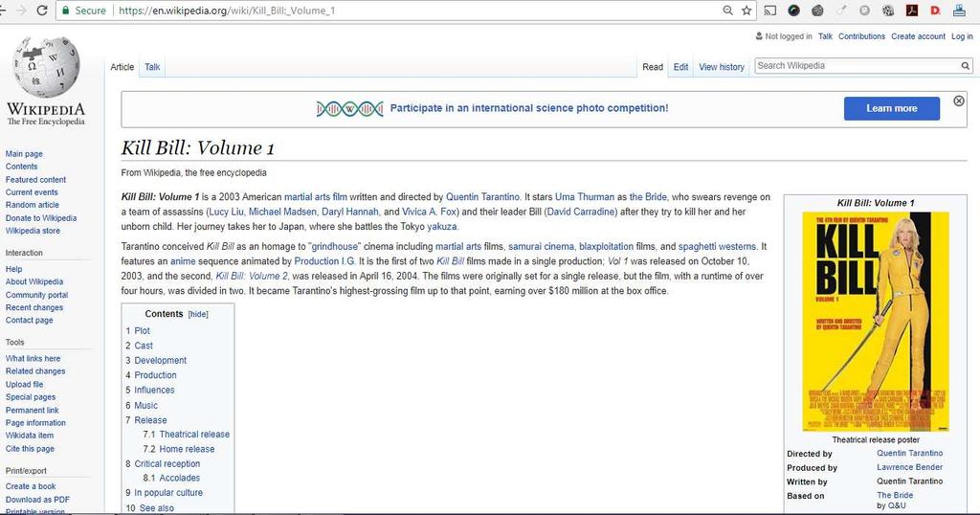Viewport: 980px width, 515px height.
Task: Click the browser forward arrow
Action: [x=21, y=10]
